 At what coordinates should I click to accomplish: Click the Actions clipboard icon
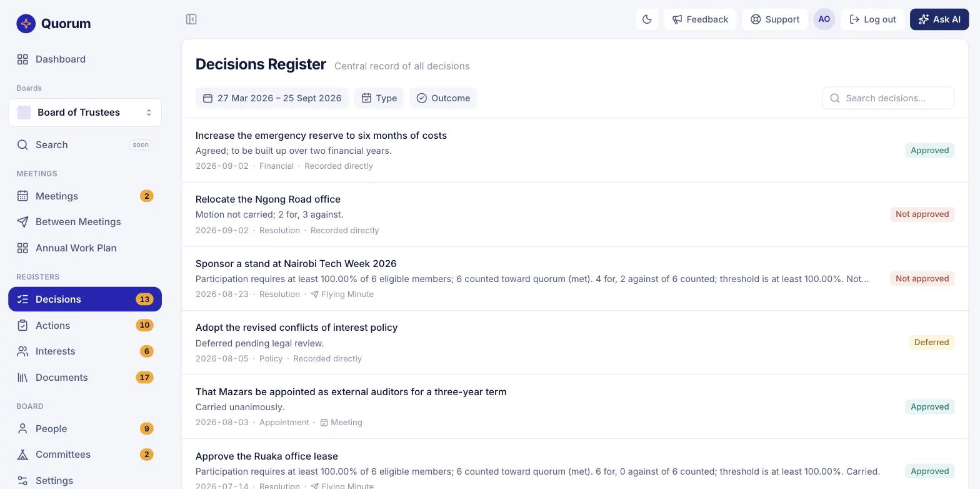tap(22, 326)
